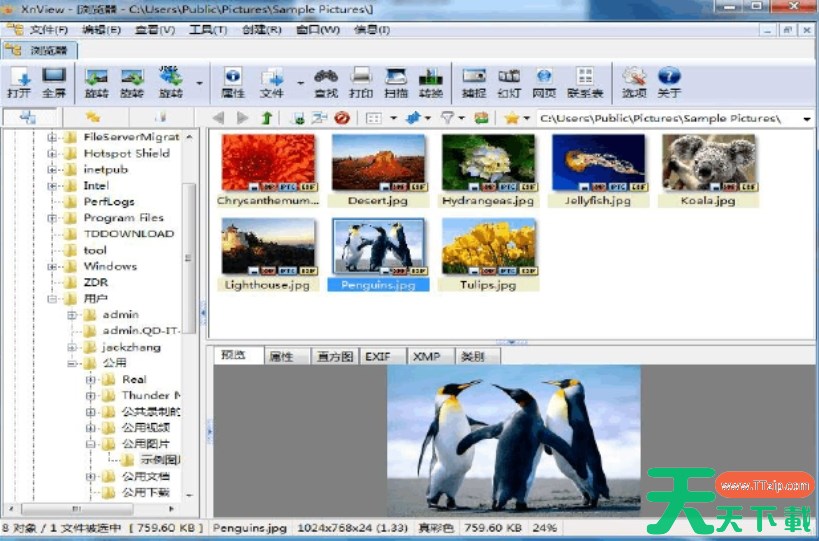Launch the 捕捉 screen capture tool
819x541 pixels.
coord(474,82)
